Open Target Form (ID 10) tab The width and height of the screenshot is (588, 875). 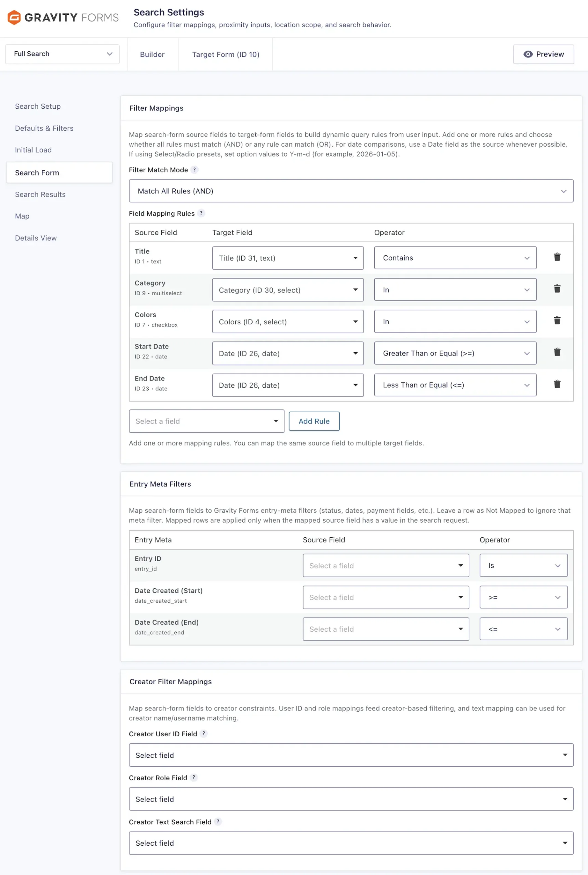225,54
